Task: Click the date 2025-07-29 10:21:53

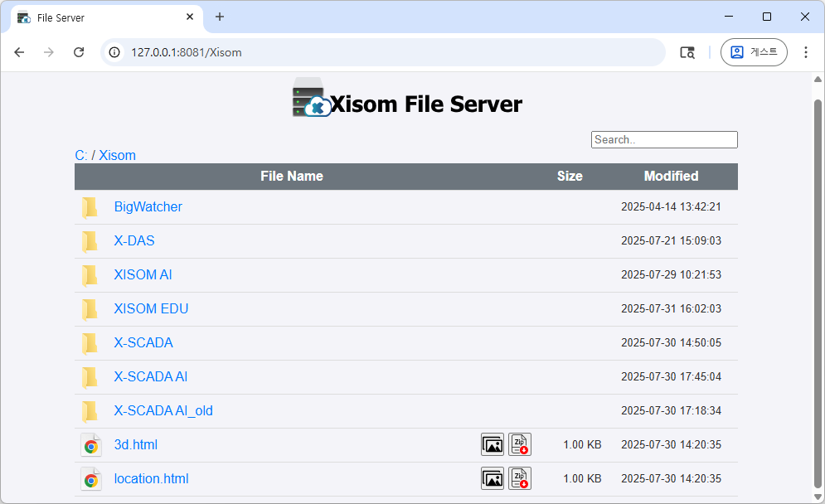Action: pyautogui.click(x=671, y=274)
